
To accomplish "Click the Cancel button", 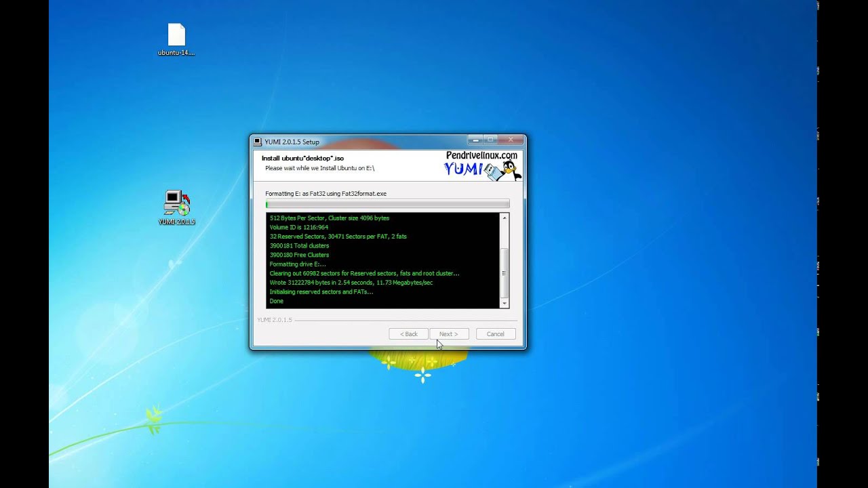I will [495, 333].
